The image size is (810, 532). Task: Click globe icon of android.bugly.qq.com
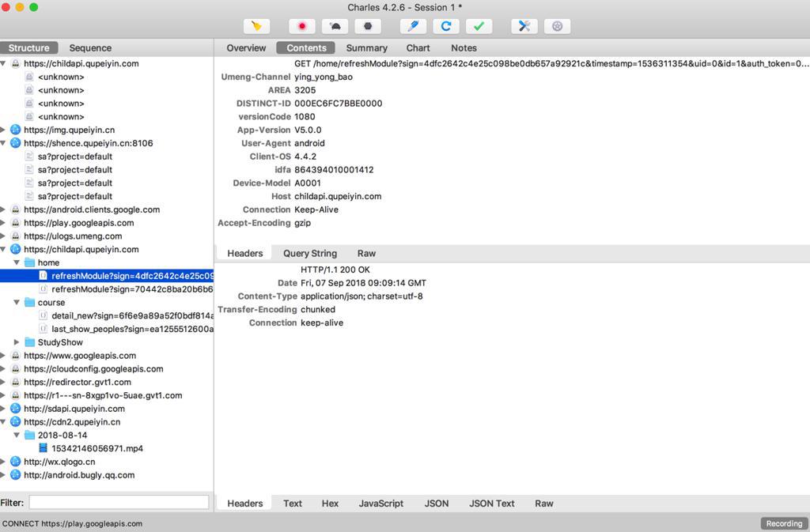coord(16,475)
